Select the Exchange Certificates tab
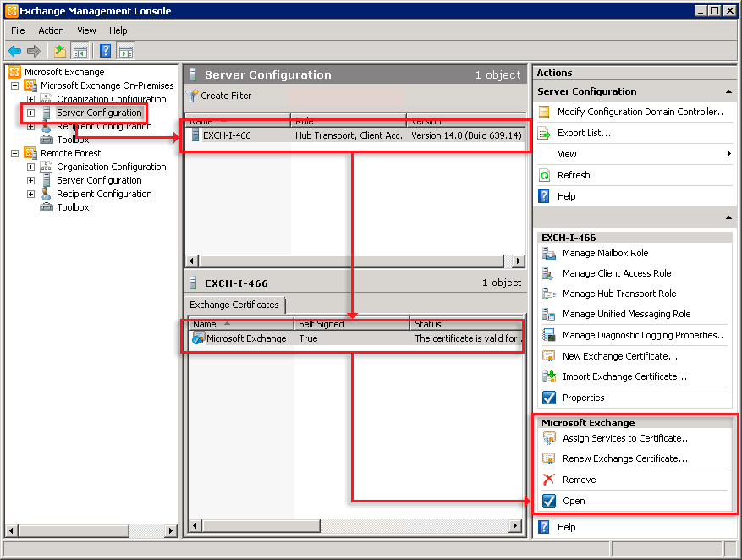The width and height of the screenshot is (742, 560). [235, 305]
